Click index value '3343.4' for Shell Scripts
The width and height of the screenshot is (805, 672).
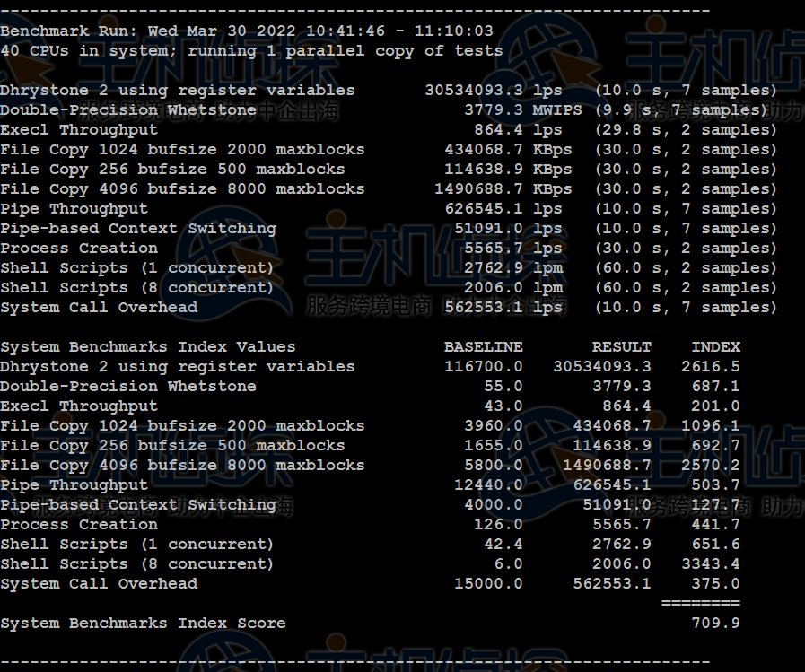(x=711, y=564)
